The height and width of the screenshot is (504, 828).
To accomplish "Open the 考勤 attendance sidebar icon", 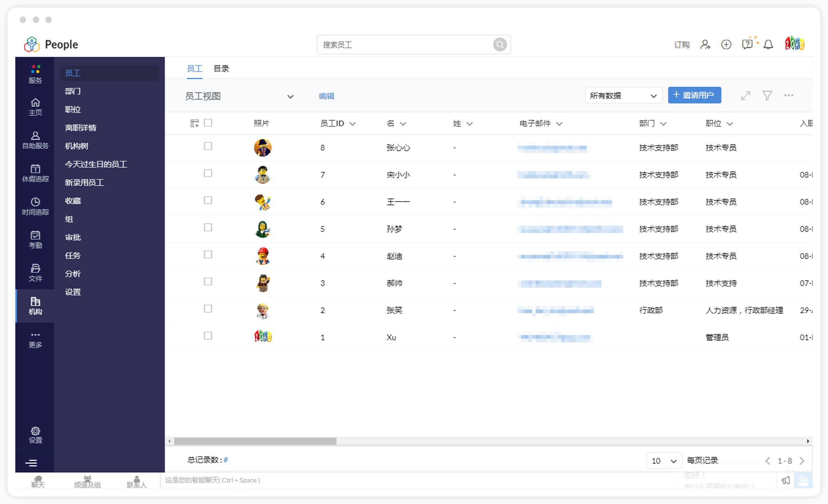I will tap(35, 239).
